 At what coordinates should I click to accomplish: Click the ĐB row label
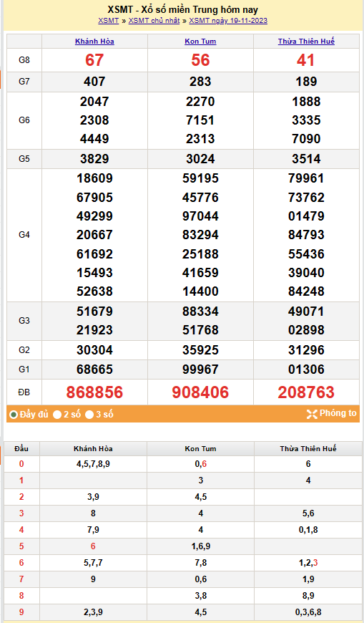pos(24,392)
